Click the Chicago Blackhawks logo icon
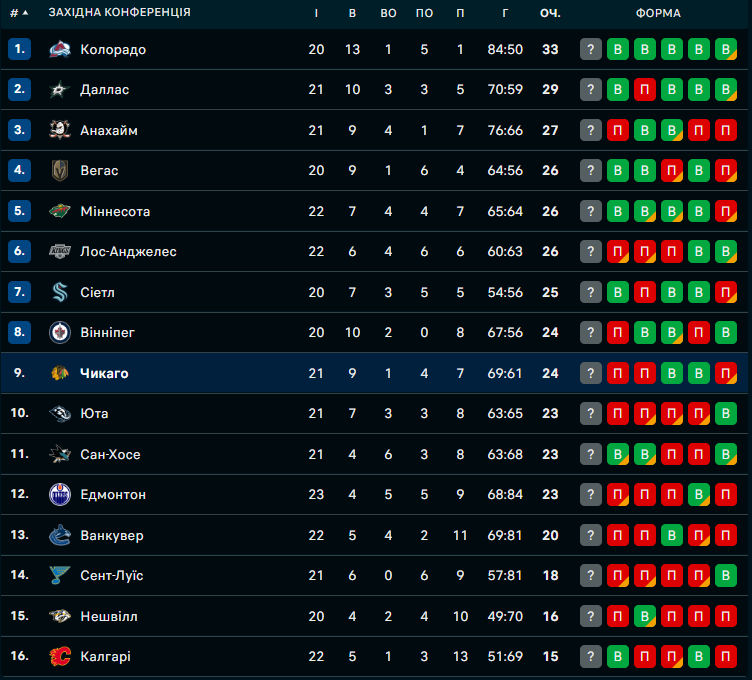 point(60,373)
